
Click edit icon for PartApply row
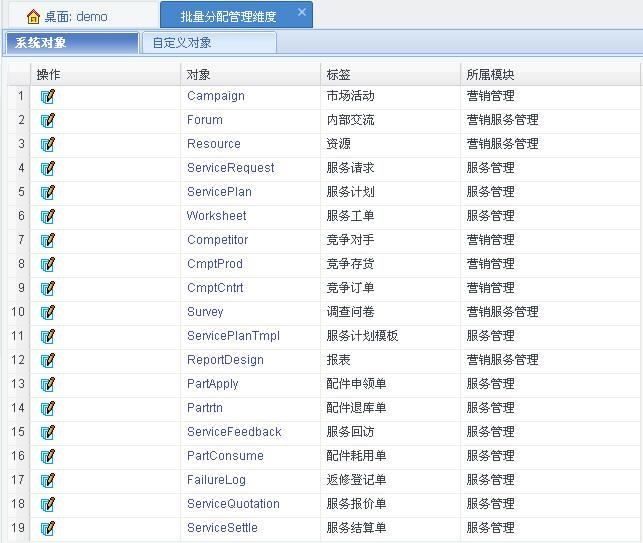(x=48, y=384)
